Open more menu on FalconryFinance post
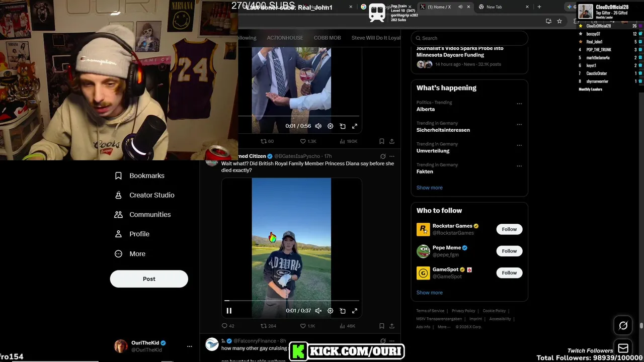Screen dimensions: 644x362 click(392, 341)
